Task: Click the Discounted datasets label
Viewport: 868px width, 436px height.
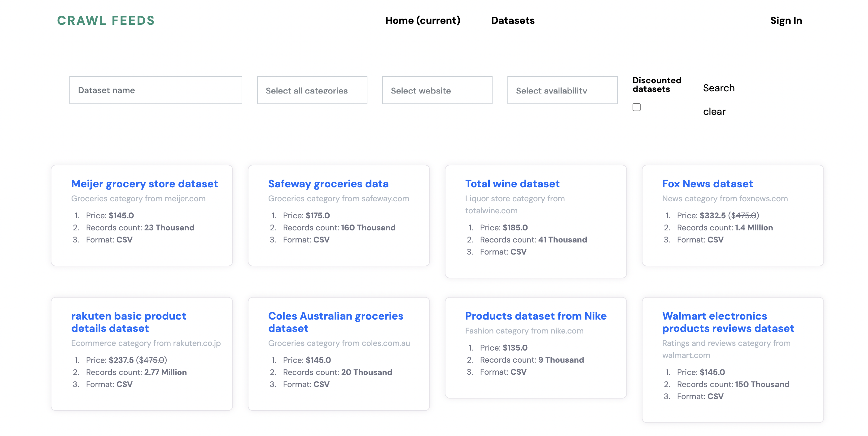Action: (656, 85)
